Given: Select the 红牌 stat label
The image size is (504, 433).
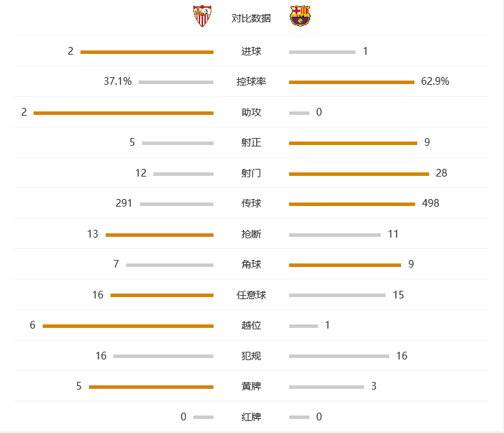Looking at the screenshot, I should [251, 418].
